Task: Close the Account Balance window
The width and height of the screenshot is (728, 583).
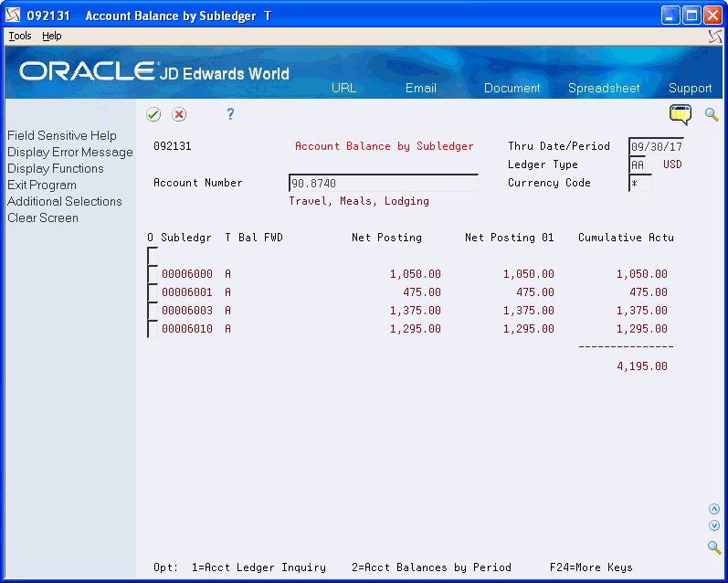Action: coord(712,16)
